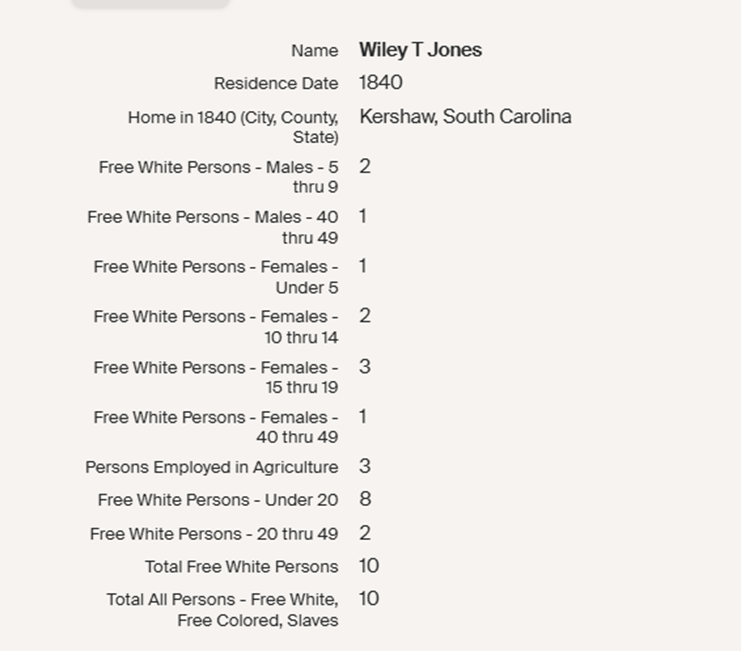741x651 pixels.
Task: Select the Females Under 5 label
Action: coord(215,277)
